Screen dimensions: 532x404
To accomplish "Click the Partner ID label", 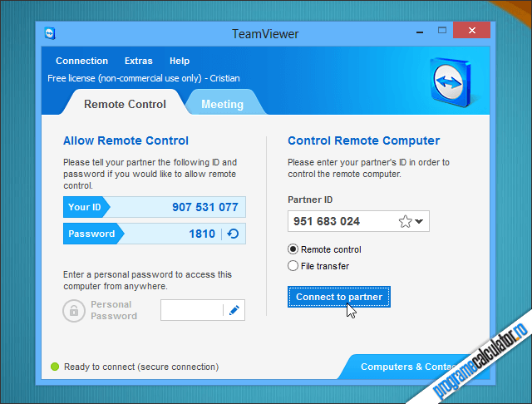I will tap(310, 200).
